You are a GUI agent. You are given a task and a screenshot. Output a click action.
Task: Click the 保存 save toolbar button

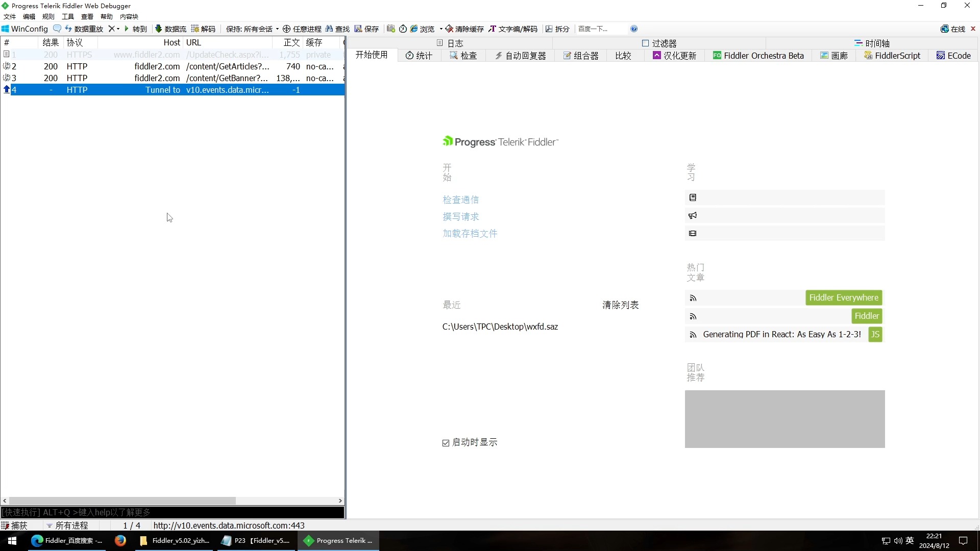click(x=366, y=29)
